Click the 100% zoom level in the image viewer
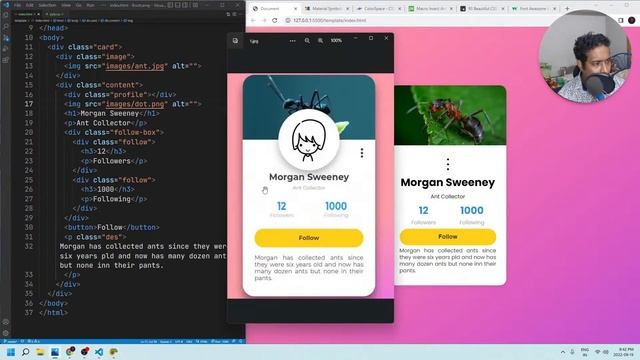The height and width of the screenshot is (360, 640). (336, 41)
